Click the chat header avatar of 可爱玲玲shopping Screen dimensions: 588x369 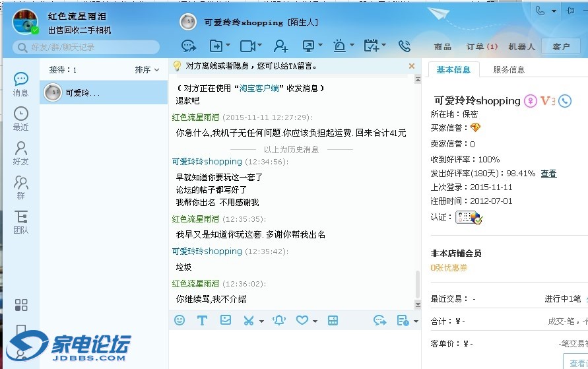point(187,22)
